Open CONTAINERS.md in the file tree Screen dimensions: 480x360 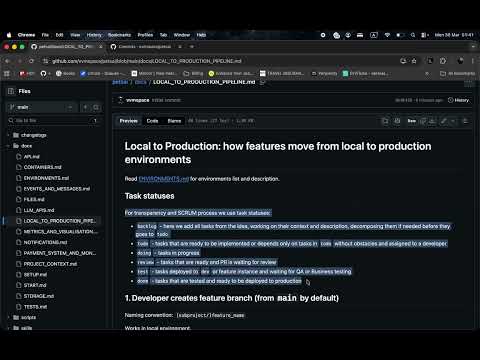coord(42,167)
